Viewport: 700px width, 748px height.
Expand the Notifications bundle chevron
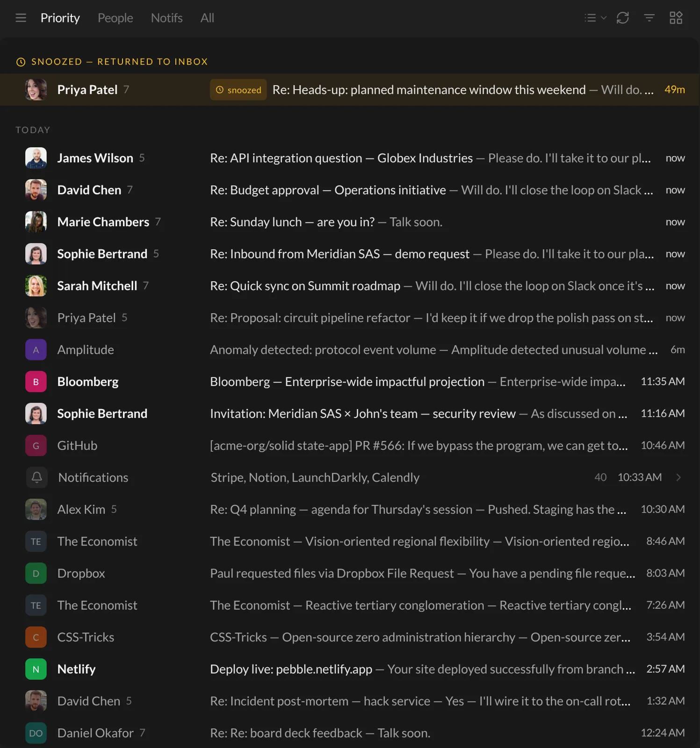(x=678, y=477)
